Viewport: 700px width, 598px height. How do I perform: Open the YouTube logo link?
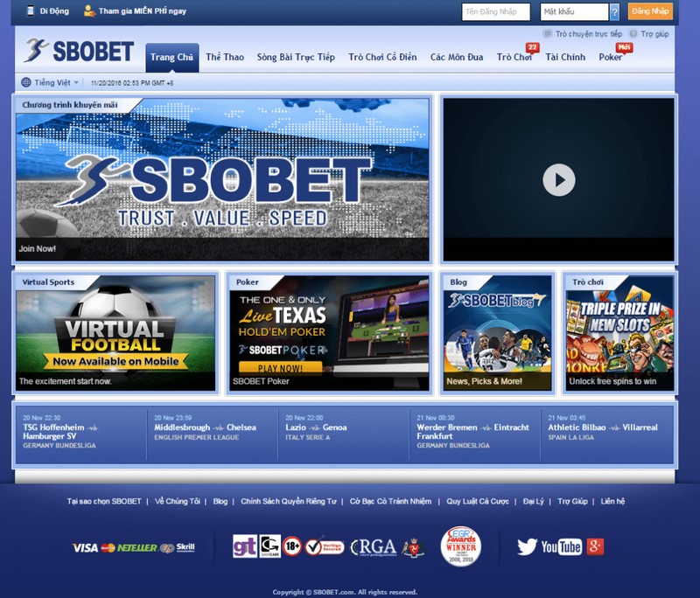[561, 547]
